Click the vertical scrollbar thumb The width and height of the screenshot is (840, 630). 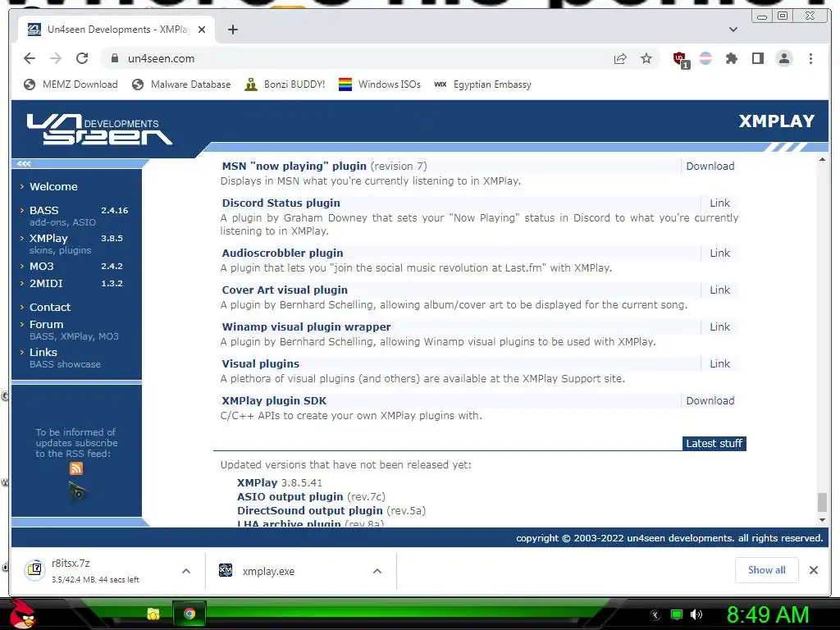pyautogui.click(x=822, y=503)
